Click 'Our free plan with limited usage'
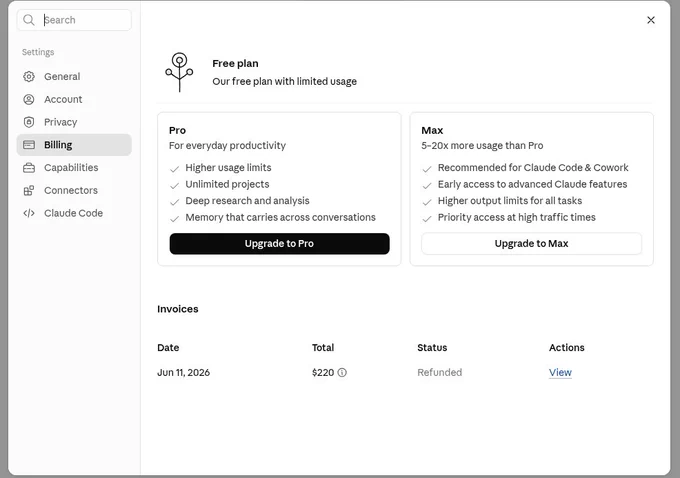Image resolution: width=680 pixels, height=478 pixels. point(284,82)
